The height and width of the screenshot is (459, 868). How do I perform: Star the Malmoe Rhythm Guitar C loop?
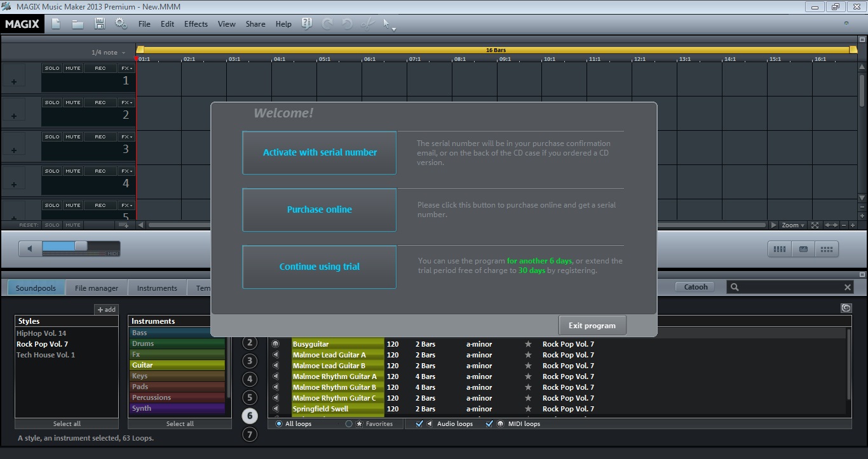click(527, 398)
